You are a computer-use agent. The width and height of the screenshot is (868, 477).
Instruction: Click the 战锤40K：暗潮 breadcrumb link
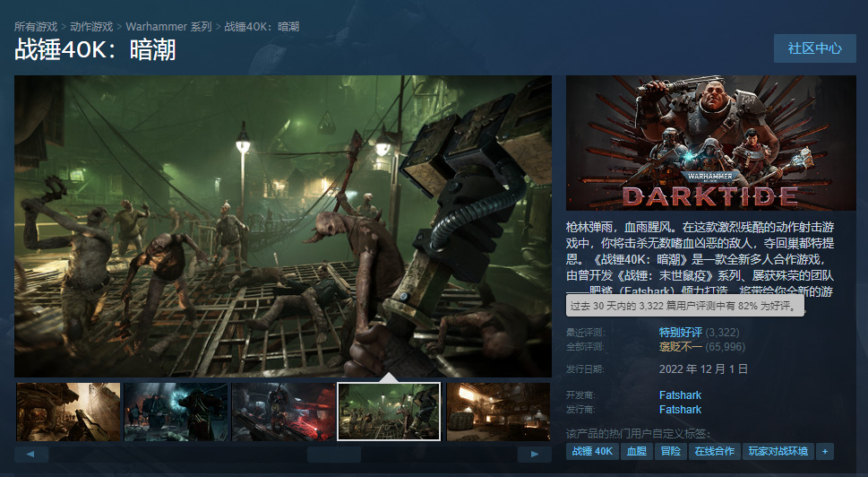262,27
